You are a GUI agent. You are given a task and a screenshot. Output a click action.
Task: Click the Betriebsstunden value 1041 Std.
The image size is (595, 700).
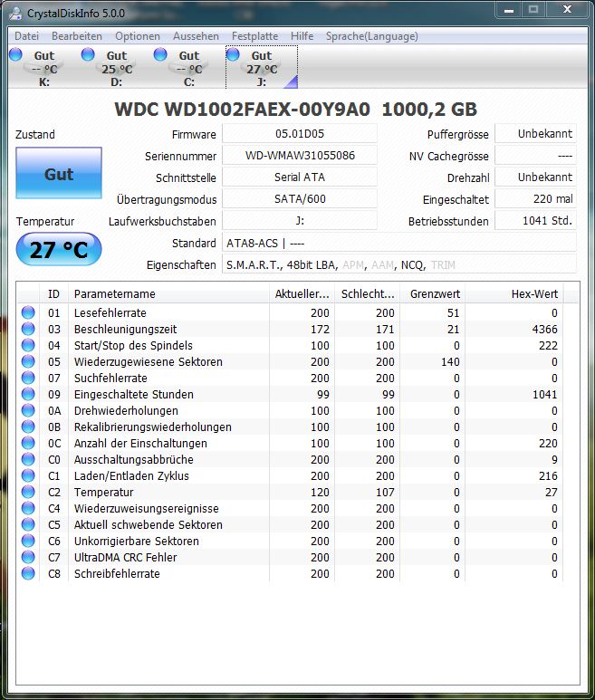[x=535, y=221]
